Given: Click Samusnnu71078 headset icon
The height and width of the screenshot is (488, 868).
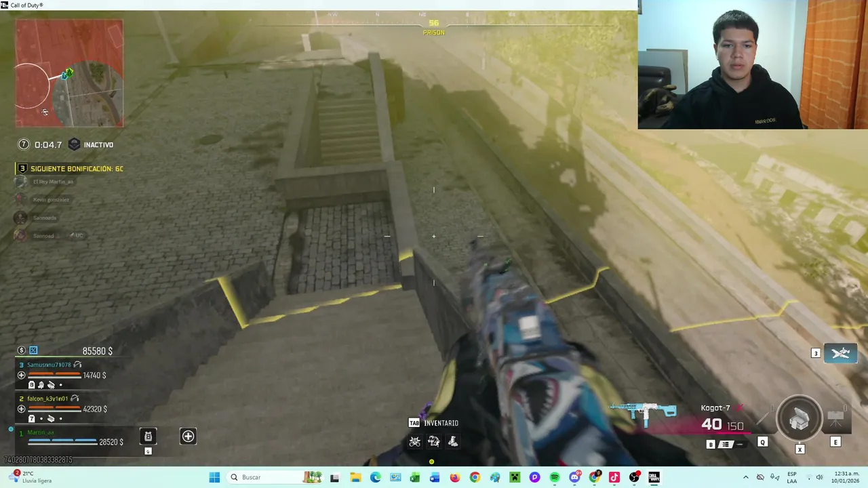Looking at the screenshot, I should click(x=77, y=365).
